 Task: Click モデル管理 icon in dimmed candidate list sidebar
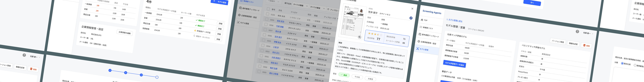[238, 22]
